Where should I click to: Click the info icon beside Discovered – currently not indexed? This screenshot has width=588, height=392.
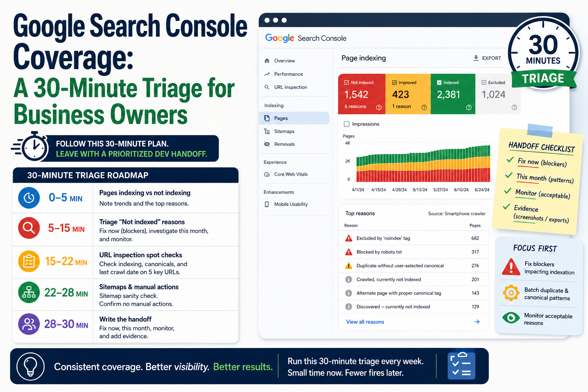click(349, 307)
